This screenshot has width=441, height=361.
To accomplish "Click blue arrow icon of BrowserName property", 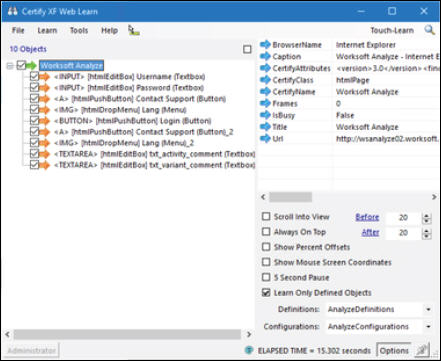I will (x=265, y=44).
